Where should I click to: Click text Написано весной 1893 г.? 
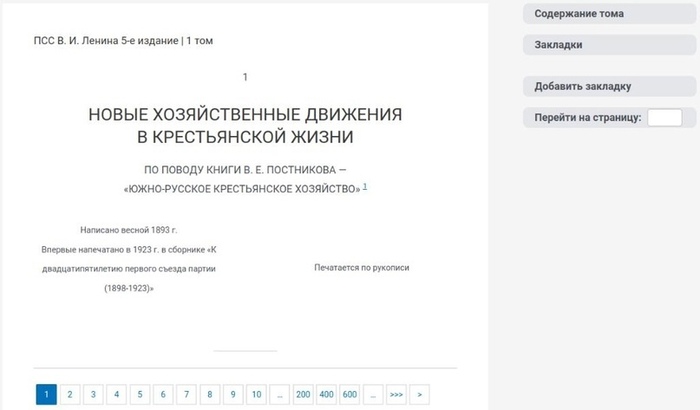click(129, 230)
